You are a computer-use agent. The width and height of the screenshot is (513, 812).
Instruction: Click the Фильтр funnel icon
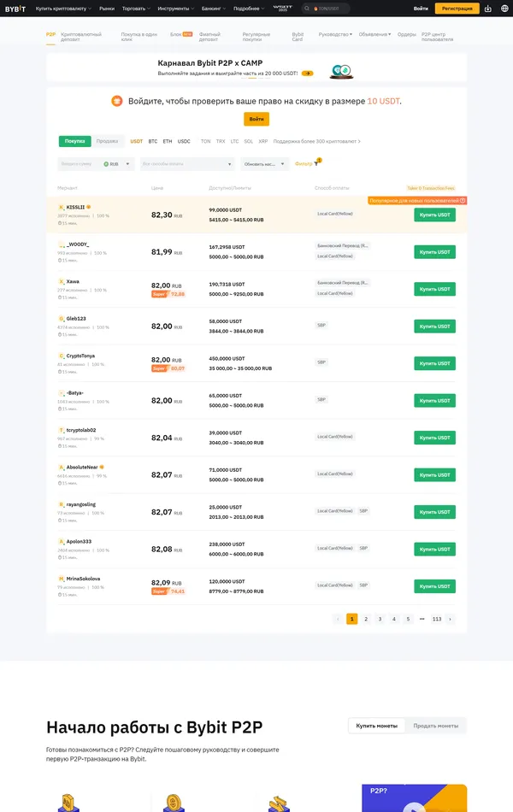pyautogui.click(x=316, y=163)
